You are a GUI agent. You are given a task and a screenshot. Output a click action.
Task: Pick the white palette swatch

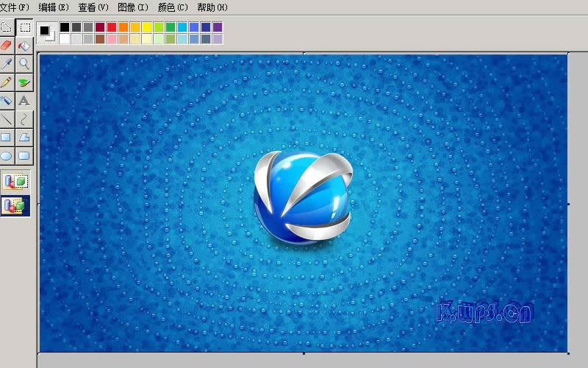coord(65,39)
